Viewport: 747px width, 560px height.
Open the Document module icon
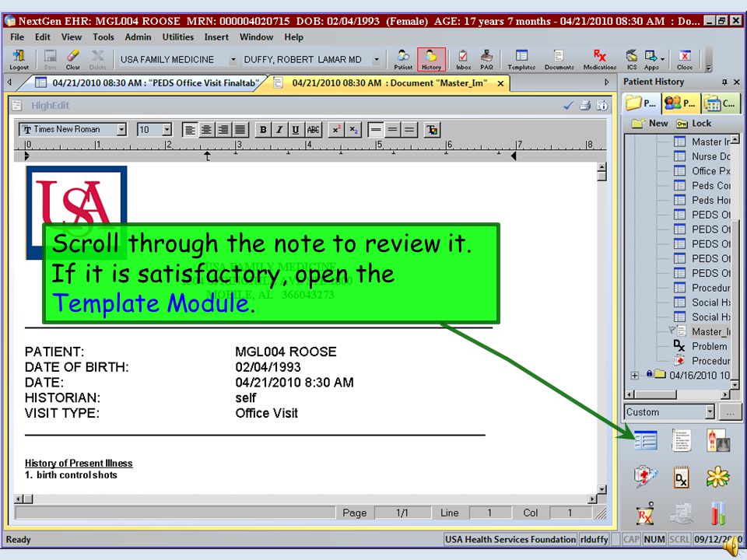coord(682,440)
